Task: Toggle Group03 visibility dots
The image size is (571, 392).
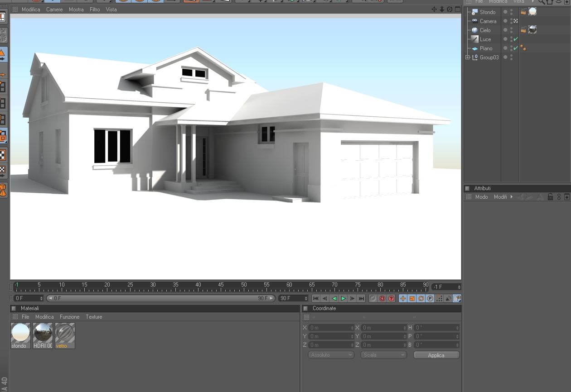Action: tap(512, 57)
